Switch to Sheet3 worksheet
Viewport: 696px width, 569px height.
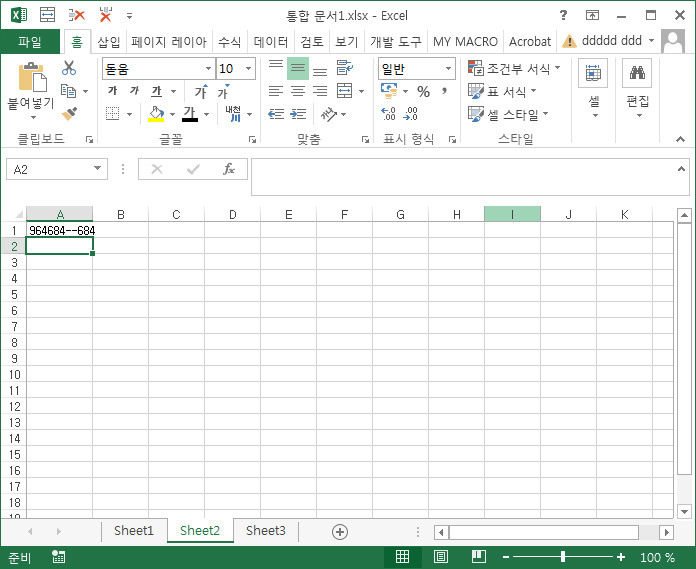265,530
